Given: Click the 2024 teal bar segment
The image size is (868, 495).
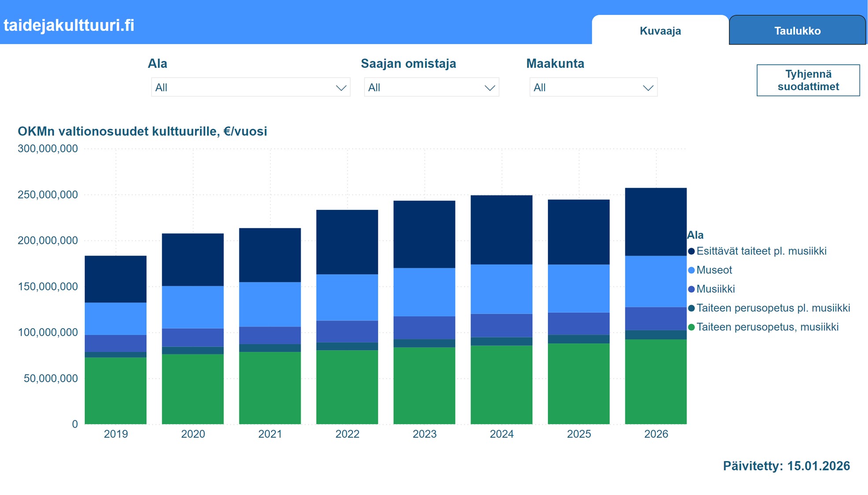Looking at the screenshot, I should [501, 341].
